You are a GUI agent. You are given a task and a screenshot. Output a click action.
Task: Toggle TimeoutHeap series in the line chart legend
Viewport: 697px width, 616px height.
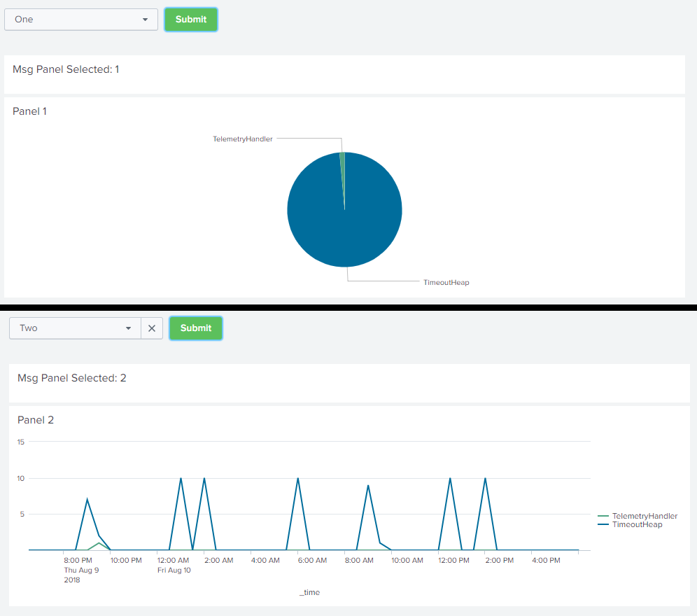(x=636, y=524)
